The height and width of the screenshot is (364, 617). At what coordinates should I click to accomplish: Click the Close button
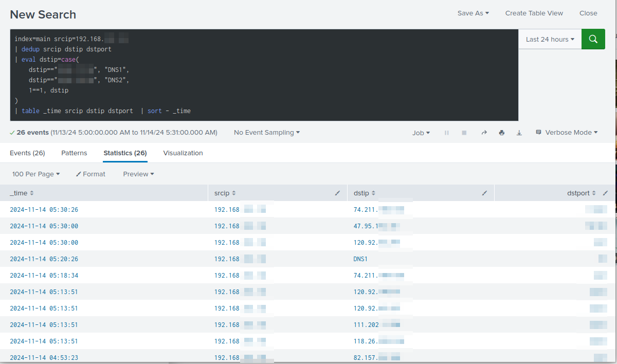[x=588, y=13]
